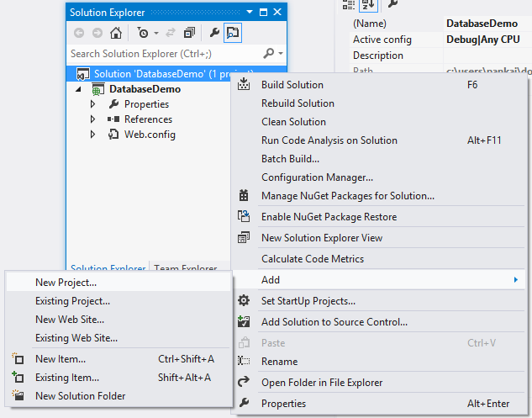Open Batch Build dialog
The width and height of the screenshot is (532, 418).
[x=379, y=159]
